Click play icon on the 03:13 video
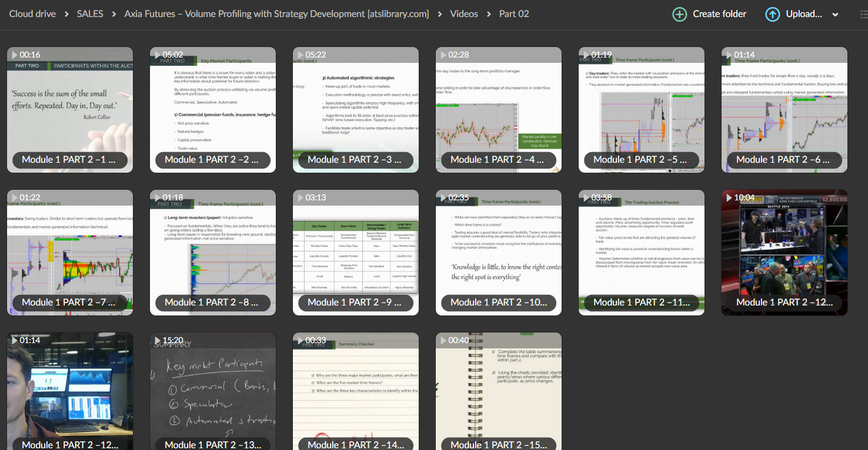 [301, 197]
